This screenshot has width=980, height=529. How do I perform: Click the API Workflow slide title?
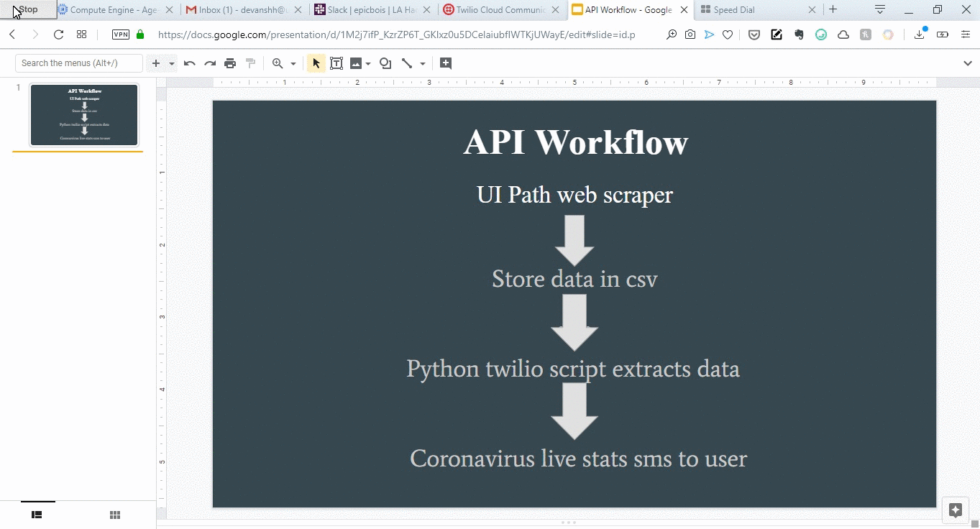[x=575, y=142]
